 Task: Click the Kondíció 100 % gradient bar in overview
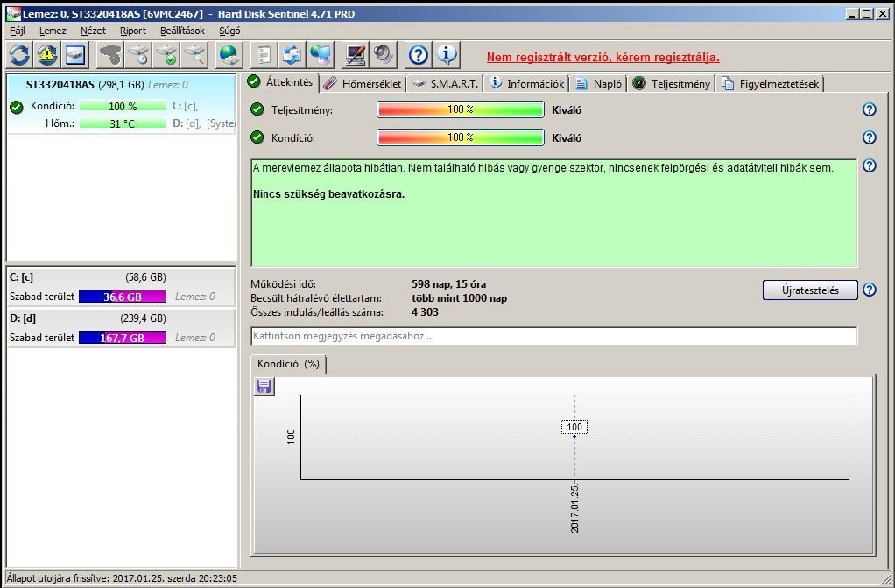pyautogui.click(x=460, y=137)
